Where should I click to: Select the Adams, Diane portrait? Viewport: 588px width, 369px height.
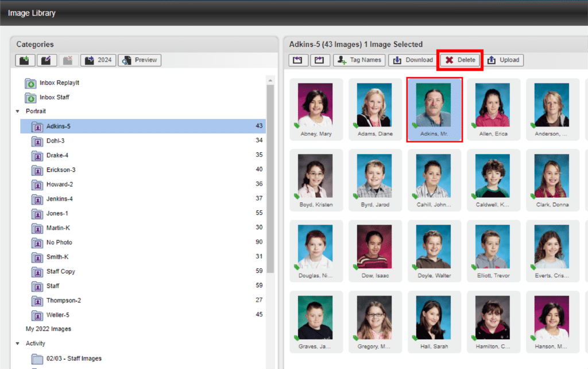[375, 109]
